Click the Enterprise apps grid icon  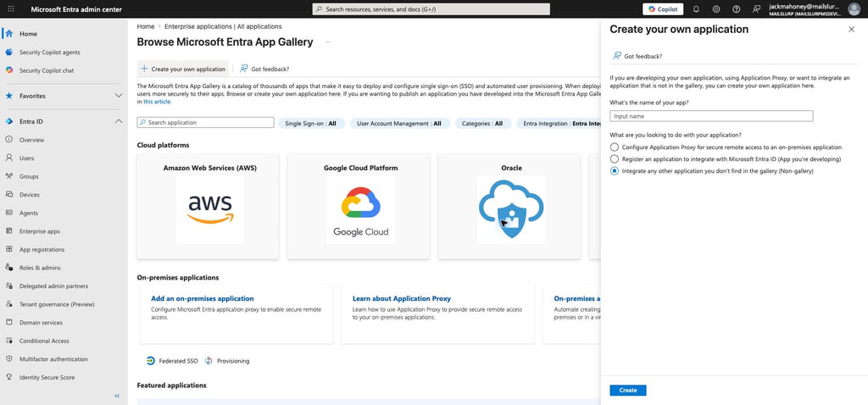click(x=8, y=231)
